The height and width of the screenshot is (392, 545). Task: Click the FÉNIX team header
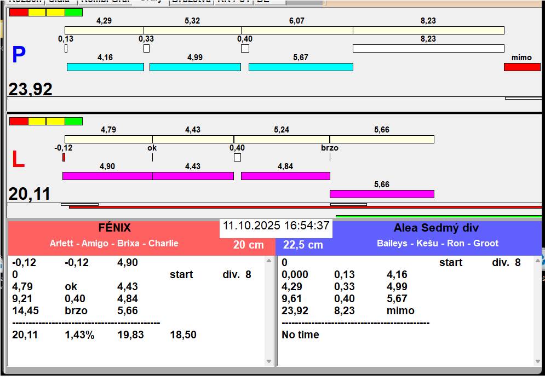(114, 228)
